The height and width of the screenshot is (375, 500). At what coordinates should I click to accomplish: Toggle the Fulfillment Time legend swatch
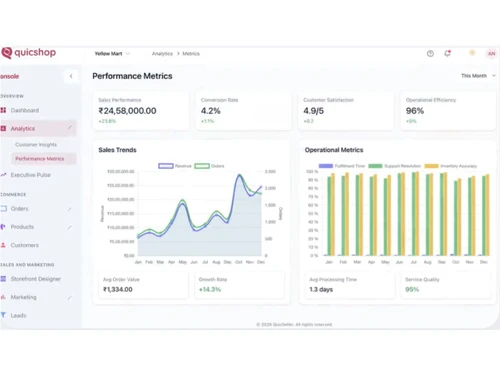pos(326,166)
